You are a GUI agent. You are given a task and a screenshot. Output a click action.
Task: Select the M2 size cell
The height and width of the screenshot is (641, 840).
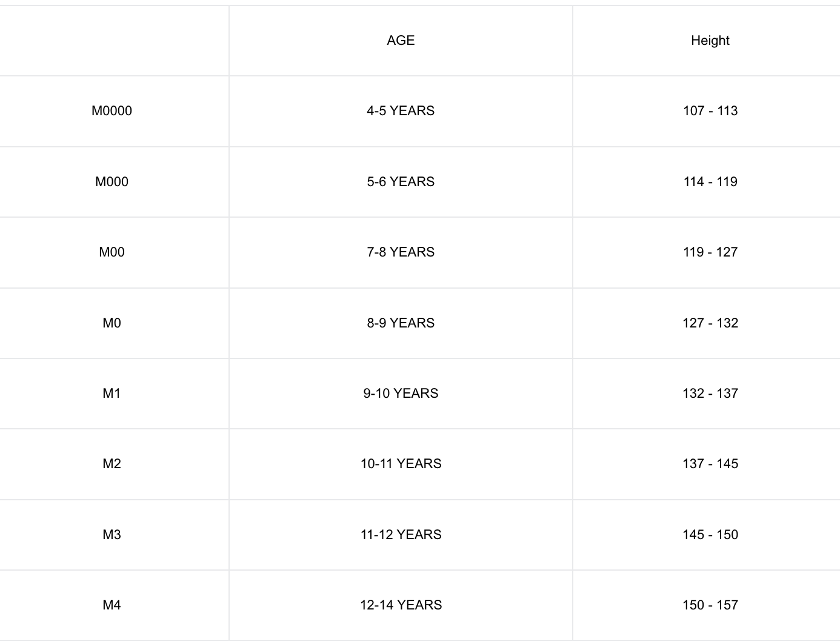(x=112, y=464)
